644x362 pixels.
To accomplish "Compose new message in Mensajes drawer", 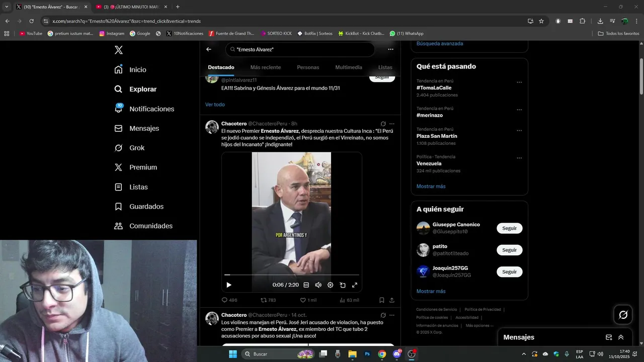I will [x=609, y=337].
